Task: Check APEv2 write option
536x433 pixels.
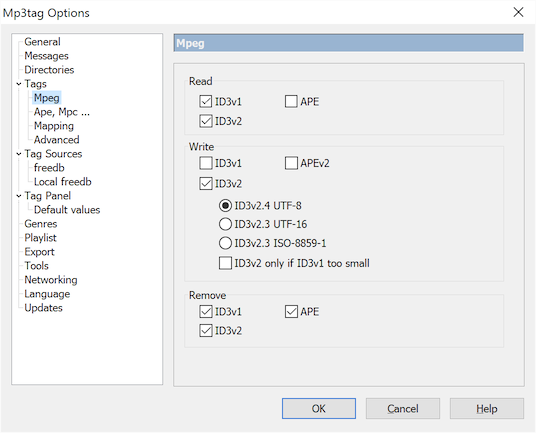Action: 291,163
